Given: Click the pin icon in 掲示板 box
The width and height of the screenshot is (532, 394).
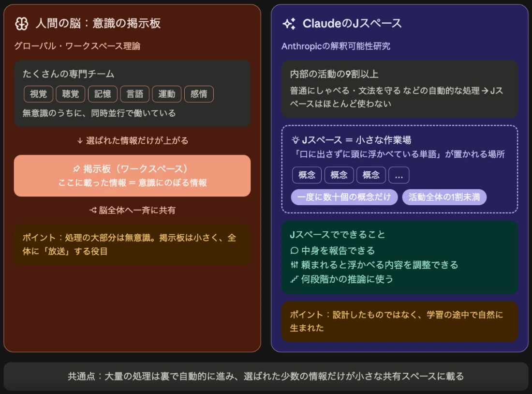Looking at the screenshot, I should 77,169.
